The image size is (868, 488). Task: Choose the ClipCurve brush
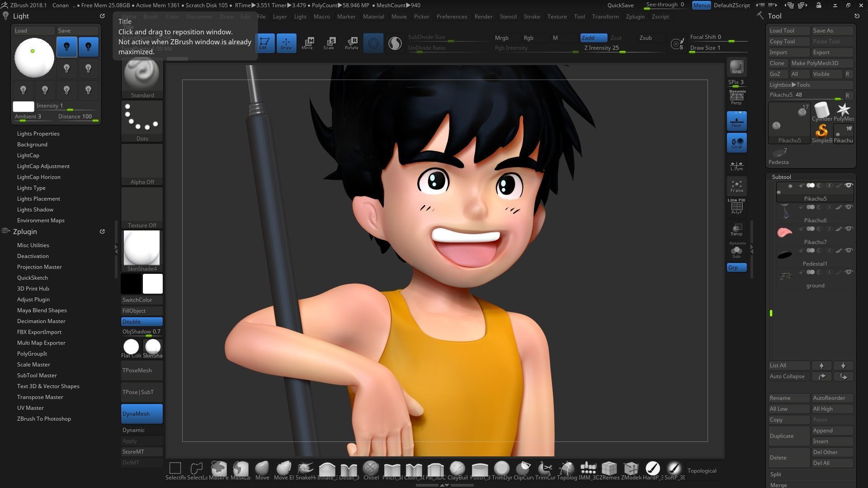[524, 470]
